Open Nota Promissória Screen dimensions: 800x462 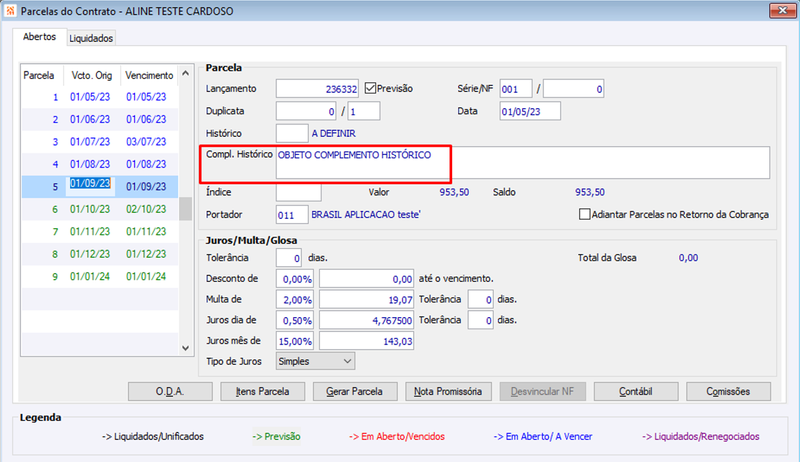(448, 392)
